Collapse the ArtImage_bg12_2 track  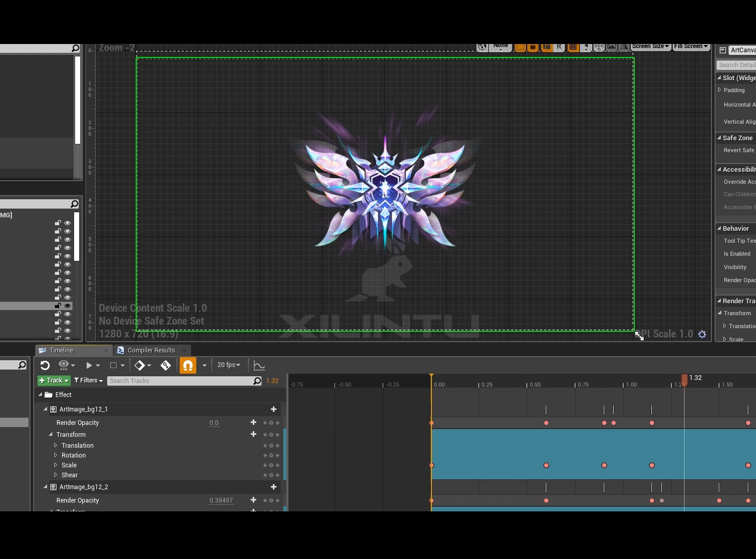pos(46,487)
